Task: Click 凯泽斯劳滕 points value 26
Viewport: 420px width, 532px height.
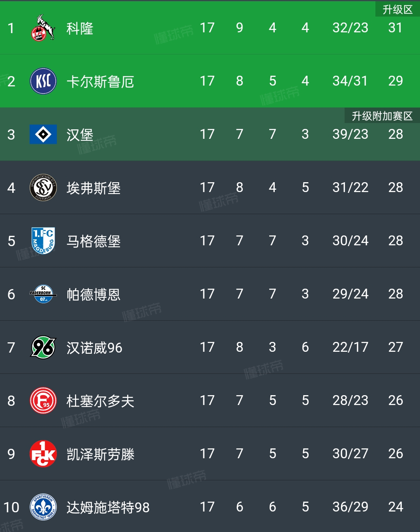Action: pos(396,454)
